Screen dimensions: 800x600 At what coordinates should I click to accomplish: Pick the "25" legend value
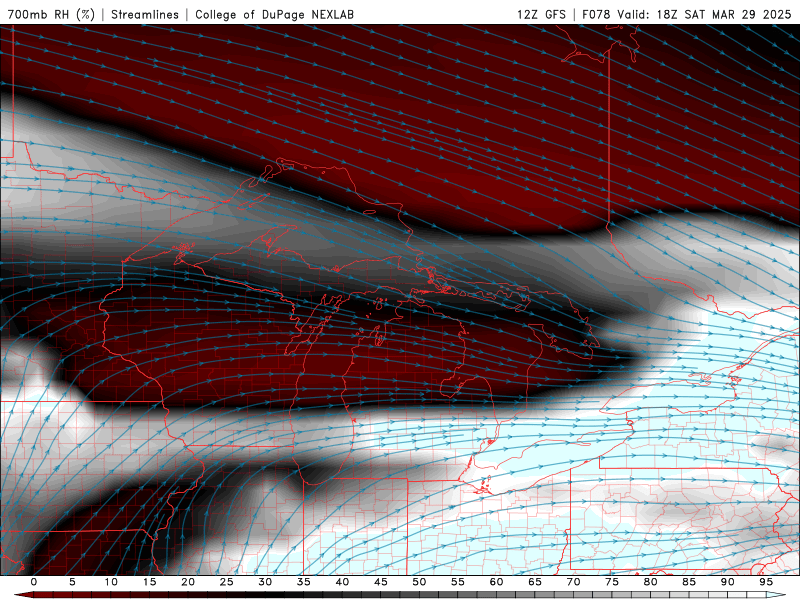point(227,582)
